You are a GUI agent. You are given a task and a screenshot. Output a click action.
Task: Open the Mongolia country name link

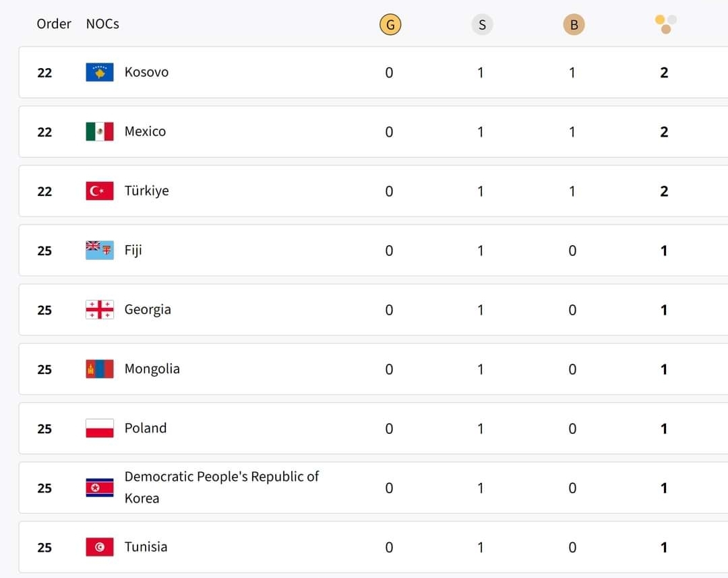152,369
